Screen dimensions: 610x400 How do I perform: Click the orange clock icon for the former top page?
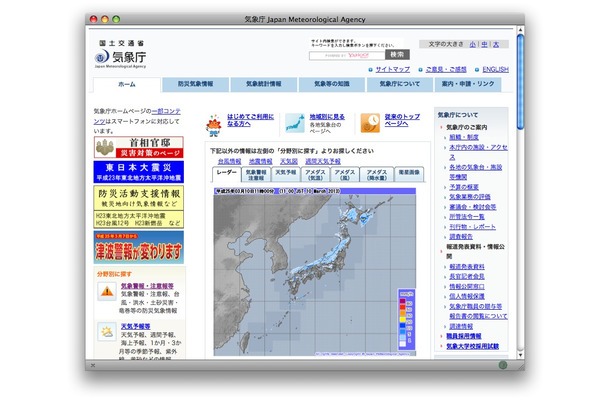(370, 123)
